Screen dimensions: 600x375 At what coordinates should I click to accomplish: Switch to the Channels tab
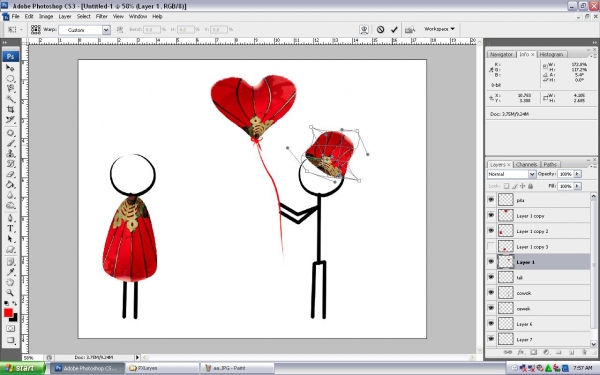coord(526,165)
